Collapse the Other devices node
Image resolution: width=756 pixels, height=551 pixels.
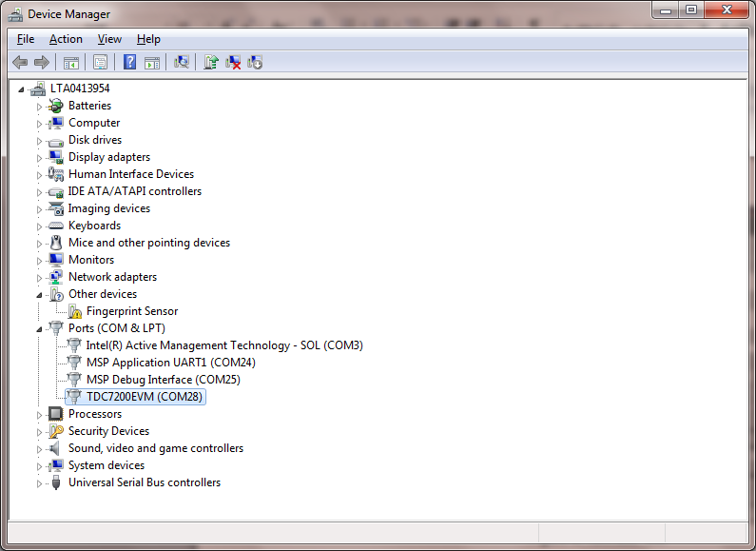click(39, 295)
